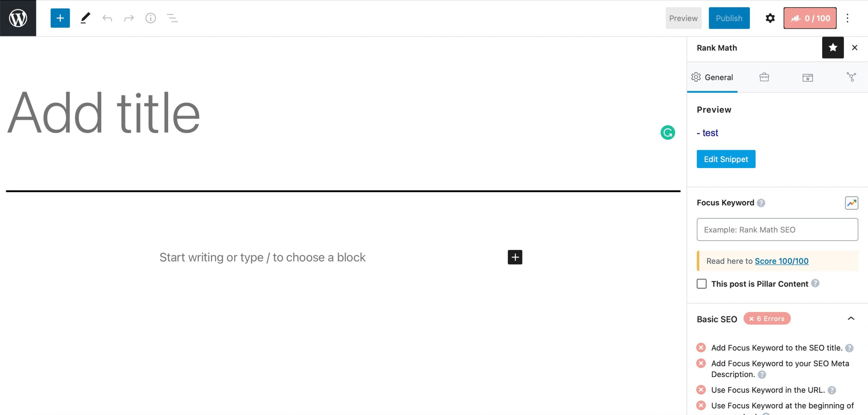
Task: Click the undo arrow icon
Action: pos(107,18)
